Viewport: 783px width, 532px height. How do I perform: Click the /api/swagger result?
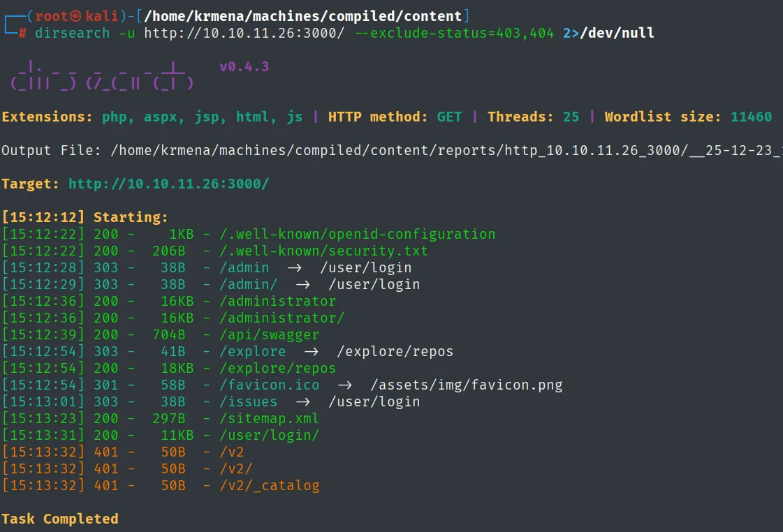(x=269, y=334)
